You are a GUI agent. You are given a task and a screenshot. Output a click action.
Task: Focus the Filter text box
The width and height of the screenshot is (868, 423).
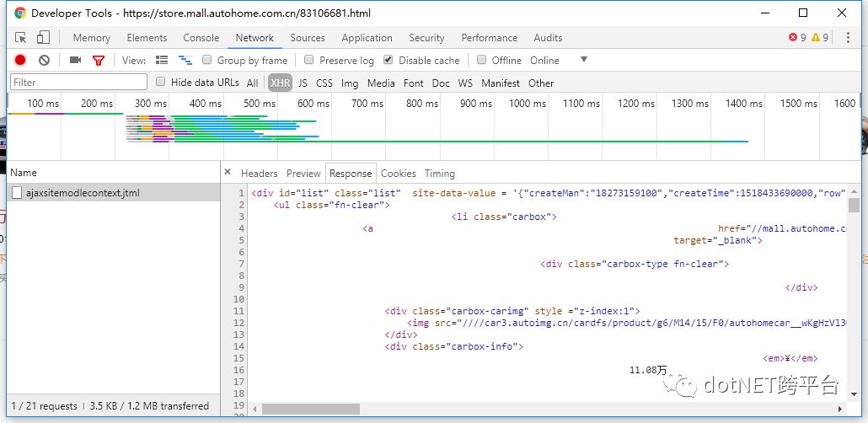pos(78,82)
